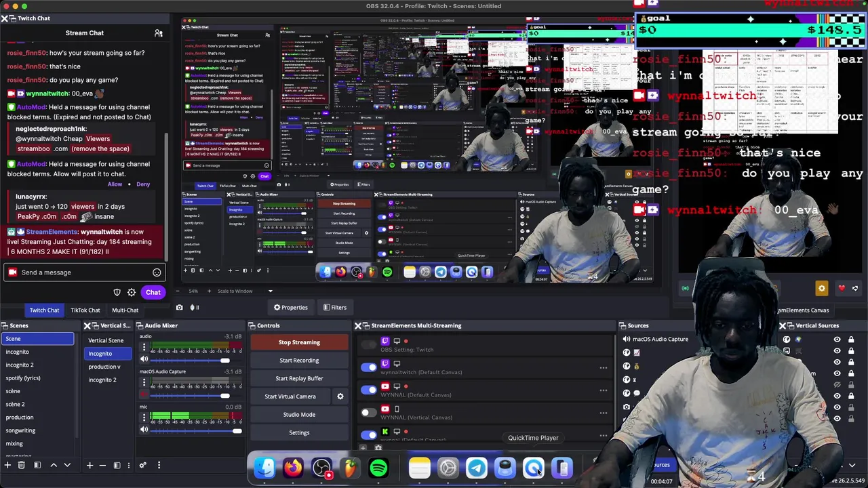Switch to Multi-Chat tab

[x=125, y=310]
